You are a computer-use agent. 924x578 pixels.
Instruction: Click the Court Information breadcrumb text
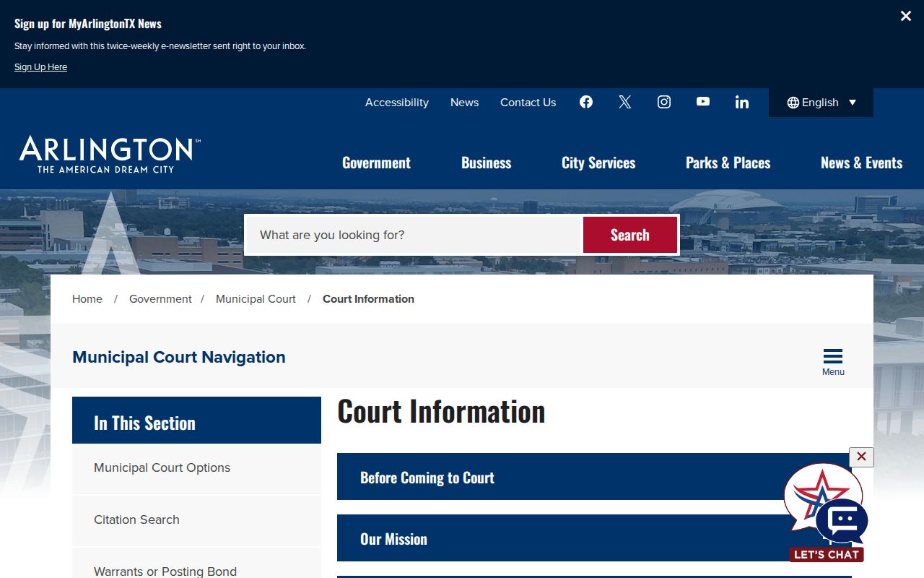pos(368,299)
